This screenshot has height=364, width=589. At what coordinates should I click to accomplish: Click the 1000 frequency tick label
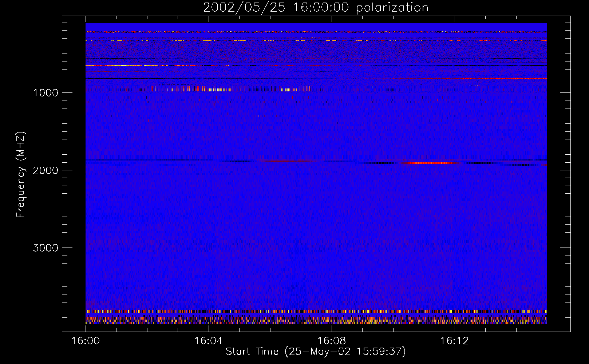pyautogui.click(x=46, y=93)
